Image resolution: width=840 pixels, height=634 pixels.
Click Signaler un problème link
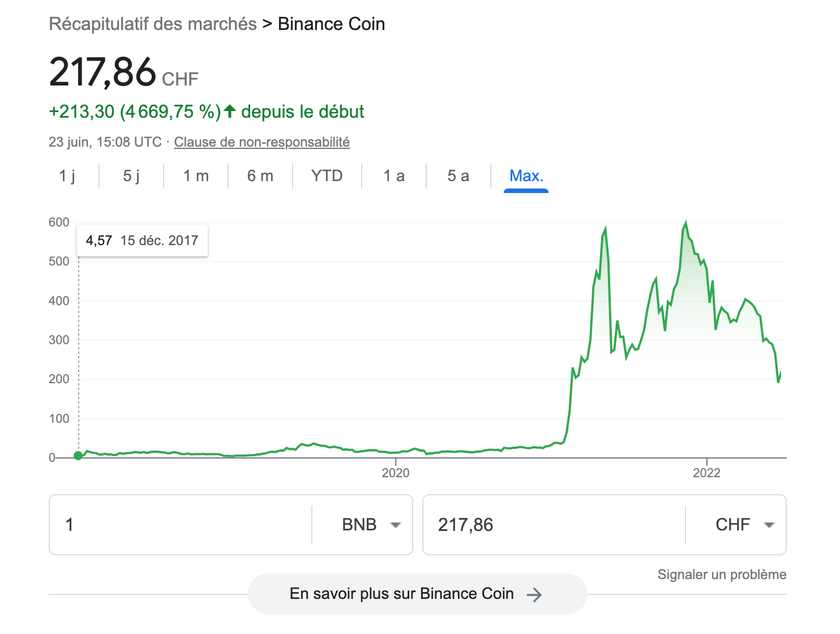tap(722, 575)
